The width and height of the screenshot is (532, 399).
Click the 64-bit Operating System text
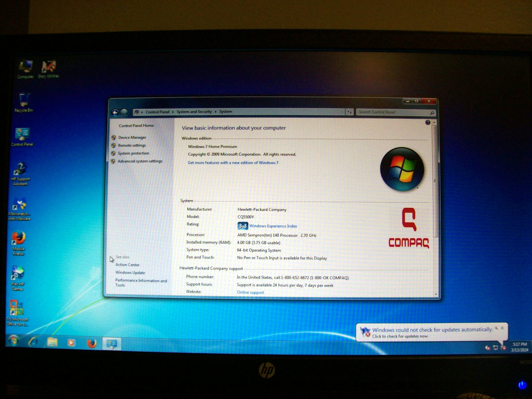click(259, 250)
